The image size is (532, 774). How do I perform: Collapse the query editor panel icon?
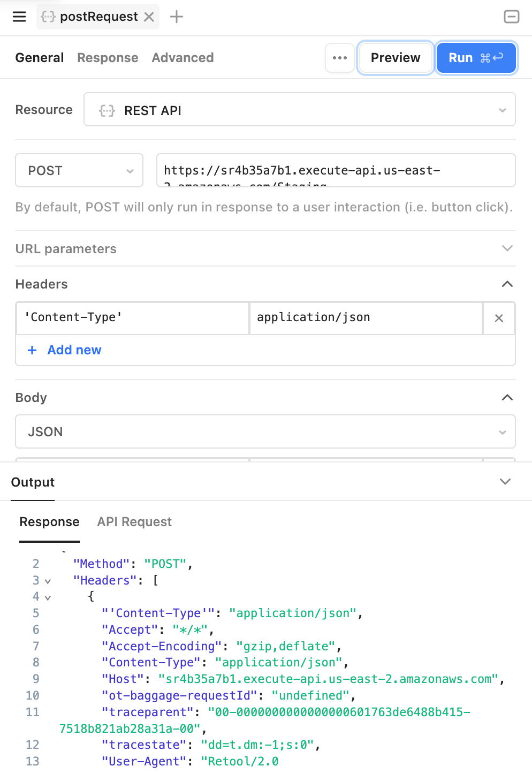coord(511,17)
